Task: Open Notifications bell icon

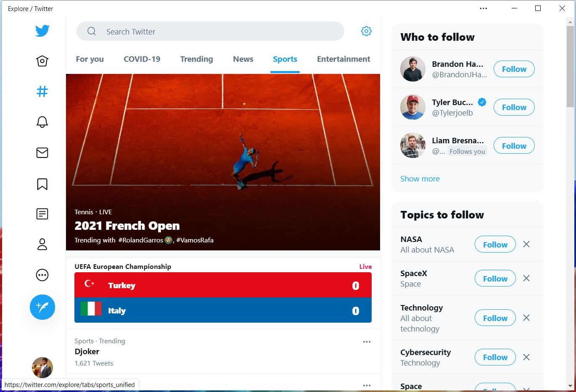Action: tap(42, 122)
